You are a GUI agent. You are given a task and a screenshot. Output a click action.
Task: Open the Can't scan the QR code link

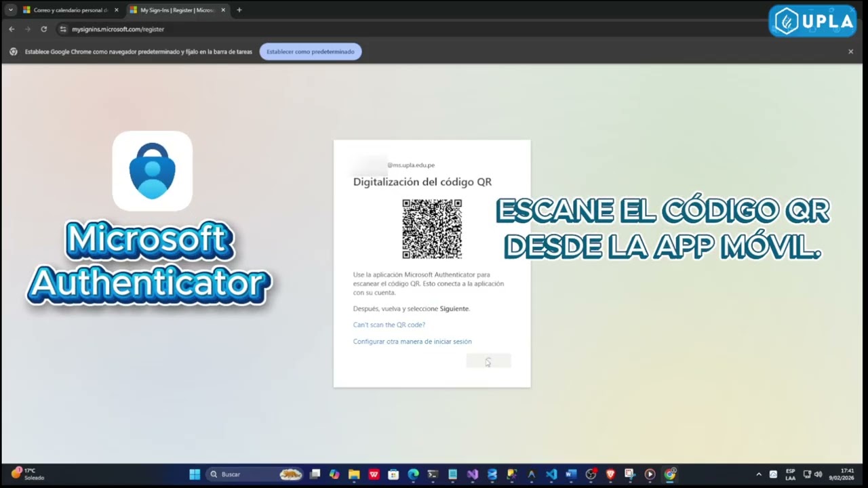click(389, 325)
